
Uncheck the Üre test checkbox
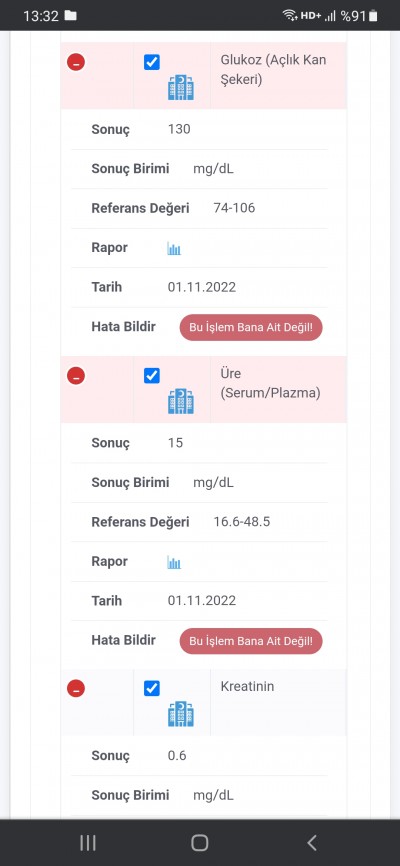pyautogui.click(x=152, y=376)
